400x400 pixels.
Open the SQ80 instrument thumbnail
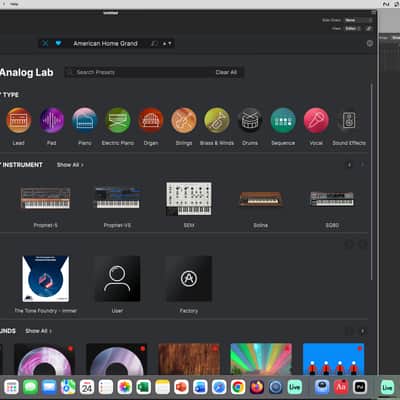pos(332,199)
